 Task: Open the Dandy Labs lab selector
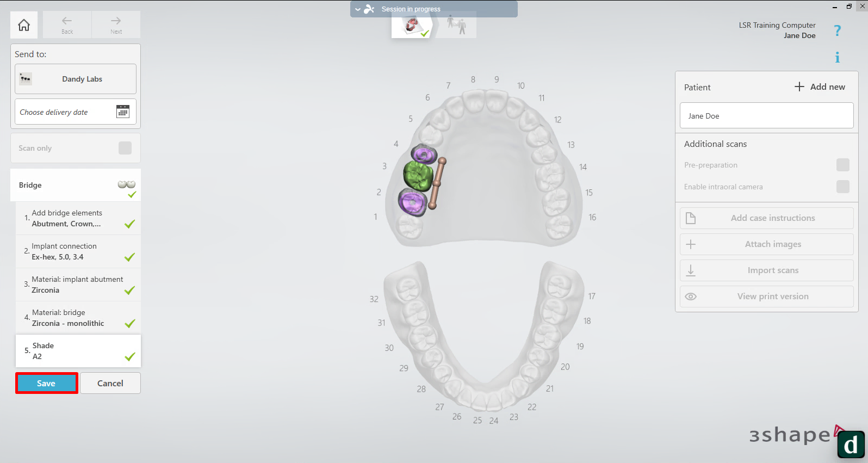click(x=76, y=79)
